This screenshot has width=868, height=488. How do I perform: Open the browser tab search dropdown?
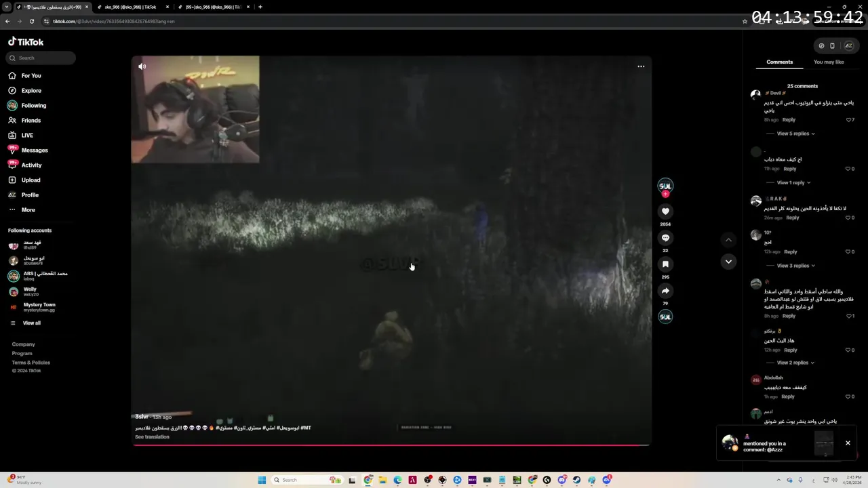(x=6, y=7)
